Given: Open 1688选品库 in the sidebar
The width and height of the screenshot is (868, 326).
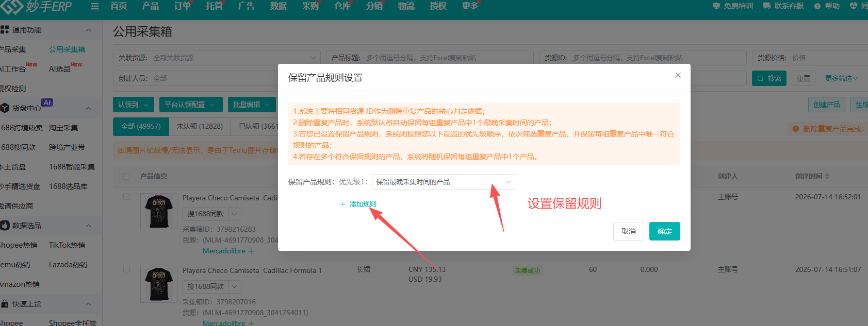Looking at the screenshot, I should pyautogui.click(x=68, y=186).
